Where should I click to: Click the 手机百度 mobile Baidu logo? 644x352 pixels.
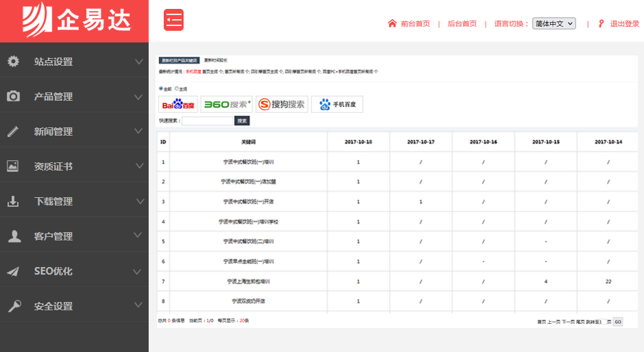(337, 104)
